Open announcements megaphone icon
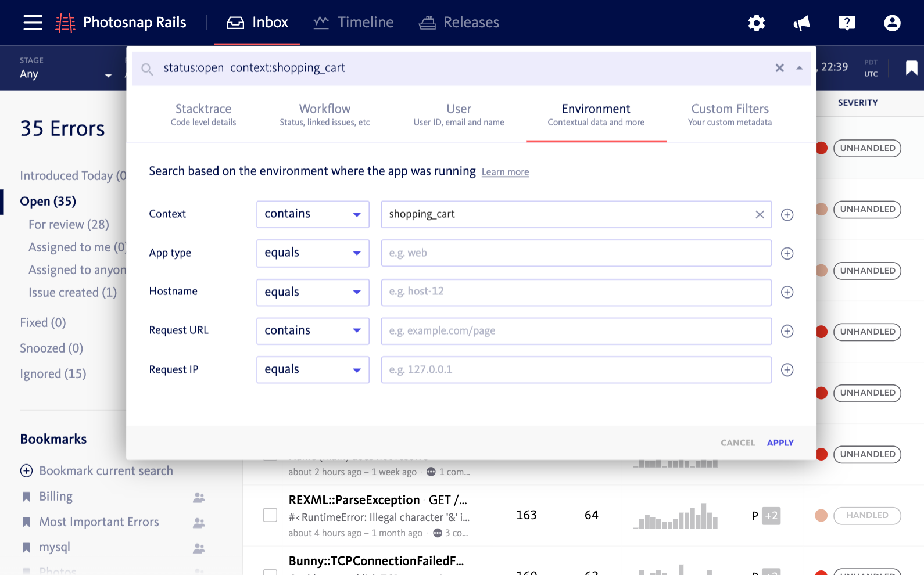 (x=801, y=23)
